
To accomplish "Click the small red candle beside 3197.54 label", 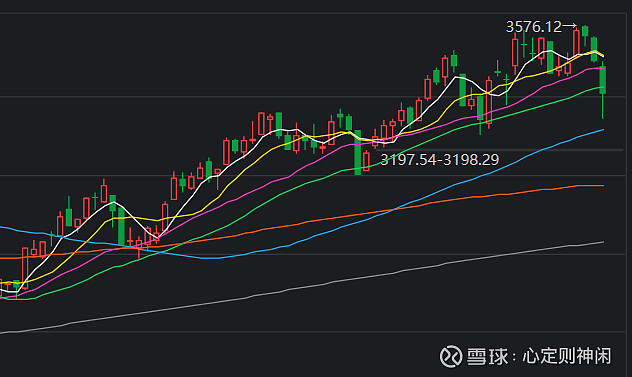I will coord(366,161).
